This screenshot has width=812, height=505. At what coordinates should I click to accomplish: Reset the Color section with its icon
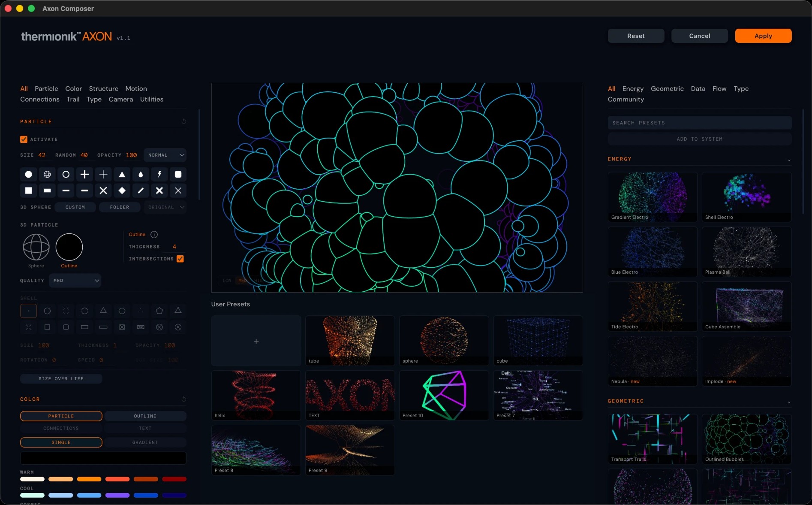coord(184,399)
